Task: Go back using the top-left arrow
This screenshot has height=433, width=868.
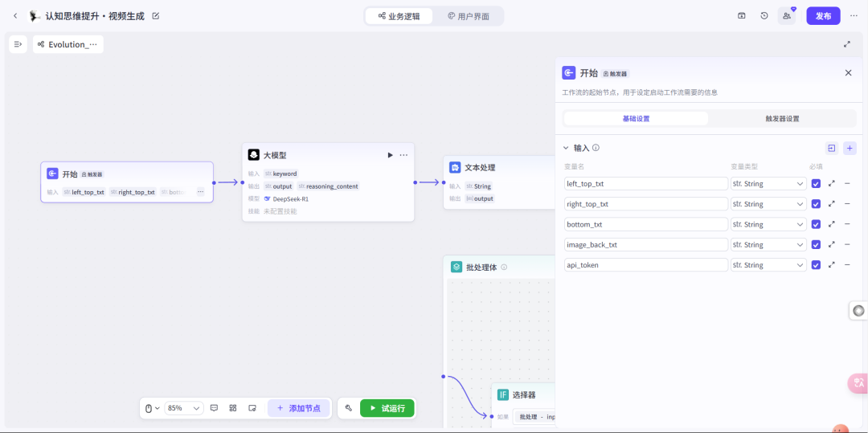Action: coord(15,16)
